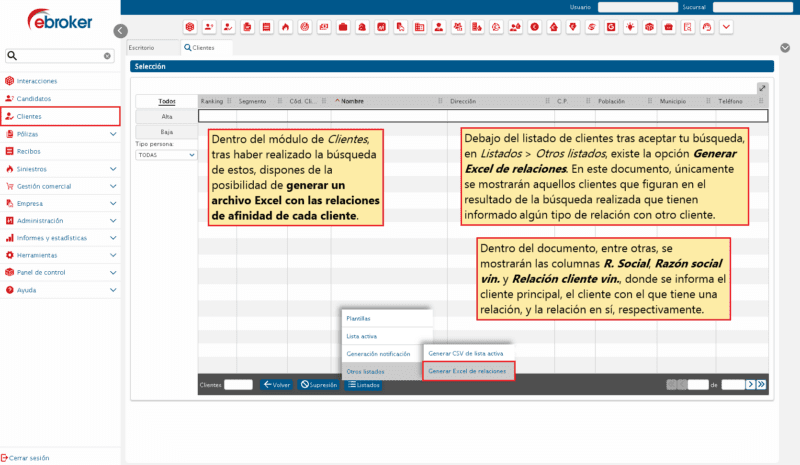The width and height of the screenshot is (800, 465).
Task: Click the euro coin icon in top toolbar
Action: coord(535,27)
